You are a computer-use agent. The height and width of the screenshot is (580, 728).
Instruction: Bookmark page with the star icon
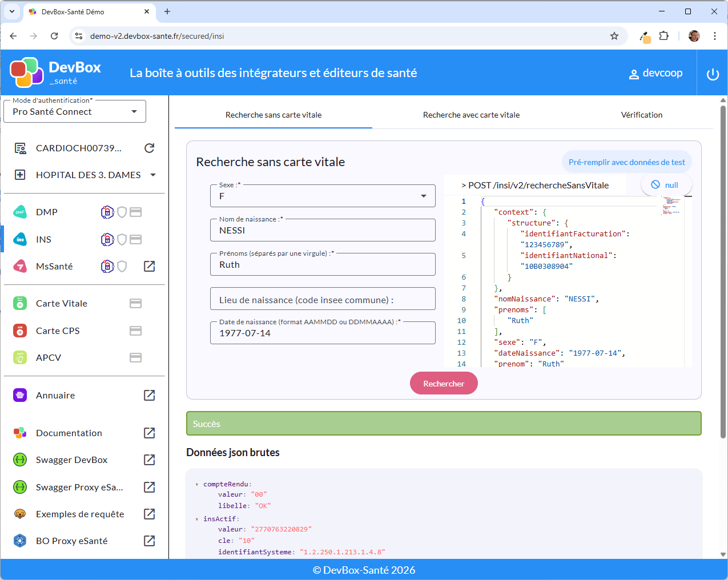click(x=614, y=36)
